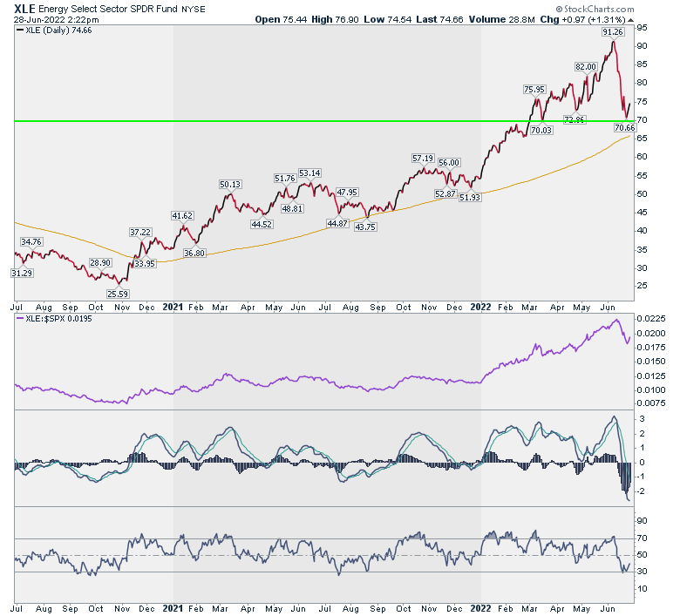Click the 48.81 low label

[x=292, y=208]
